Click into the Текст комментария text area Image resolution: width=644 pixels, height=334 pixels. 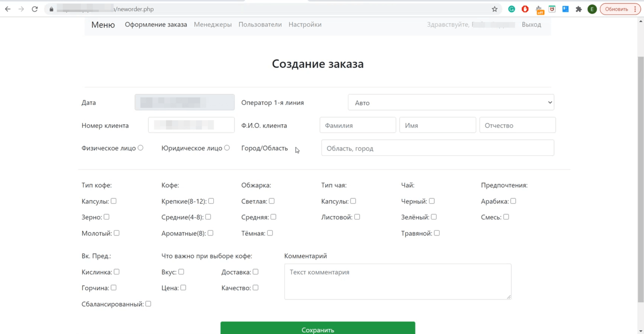click(x=397, y=282)
